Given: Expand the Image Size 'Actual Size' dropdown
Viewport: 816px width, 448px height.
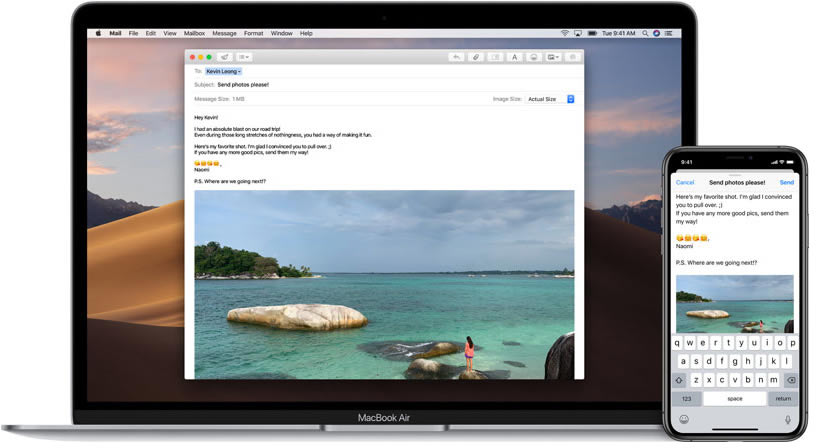Looking at the screenshot, I should pos(550,99).
